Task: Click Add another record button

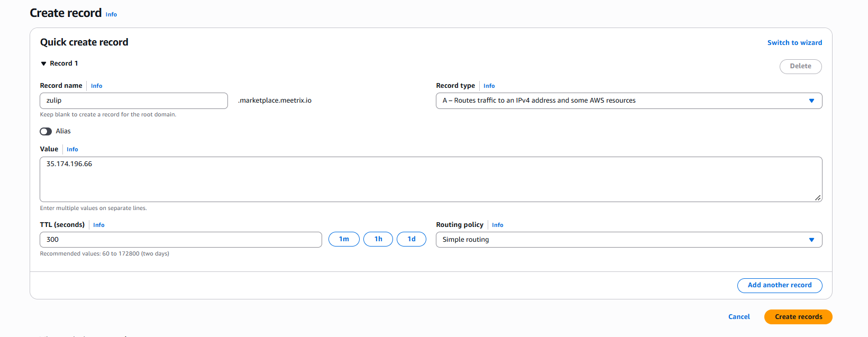Action: 780,285
